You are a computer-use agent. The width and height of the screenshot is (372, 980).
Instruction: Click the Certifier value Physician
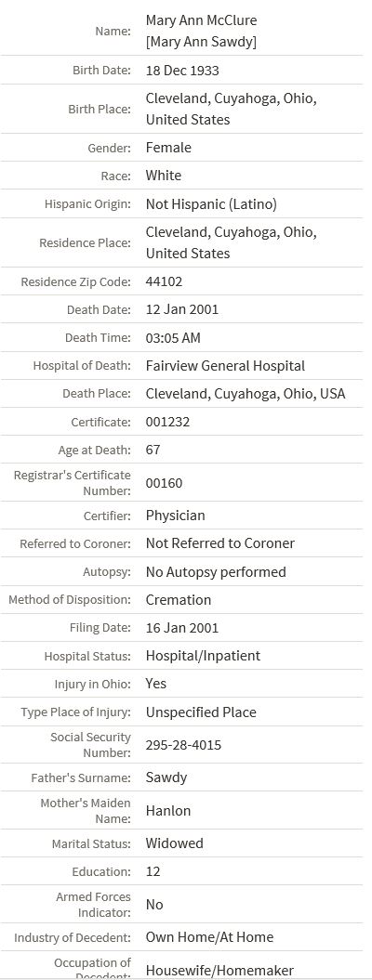coord(175,516)
